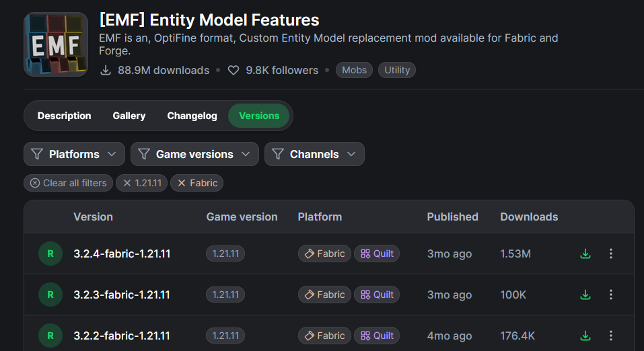
Task: Click the 176.4K downloads value
Action: coord(517,336)
